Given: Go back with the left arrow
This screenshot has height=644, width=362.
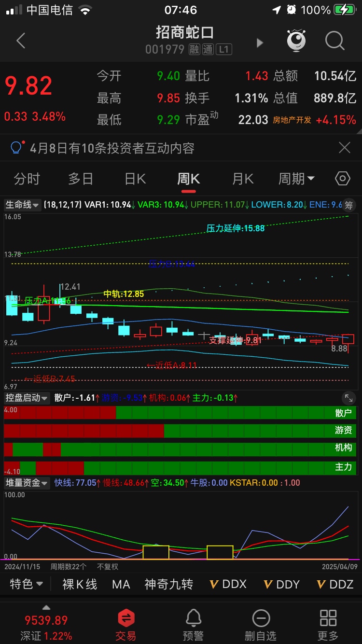Looking at the screenshot, I should point(20,41).
